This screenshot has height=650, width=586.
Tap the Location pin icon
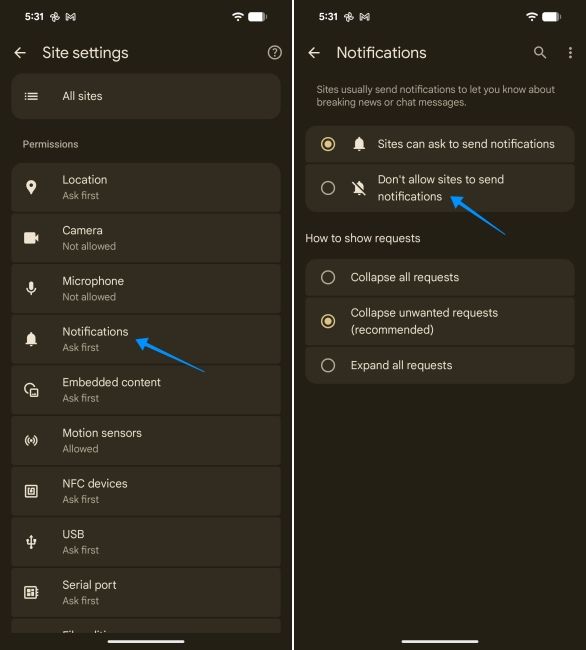tap(31, 187)
